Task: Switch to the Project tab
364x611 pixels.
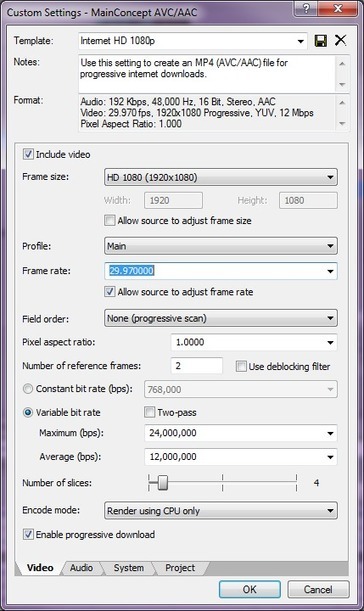Action: [x=180, y=568]
